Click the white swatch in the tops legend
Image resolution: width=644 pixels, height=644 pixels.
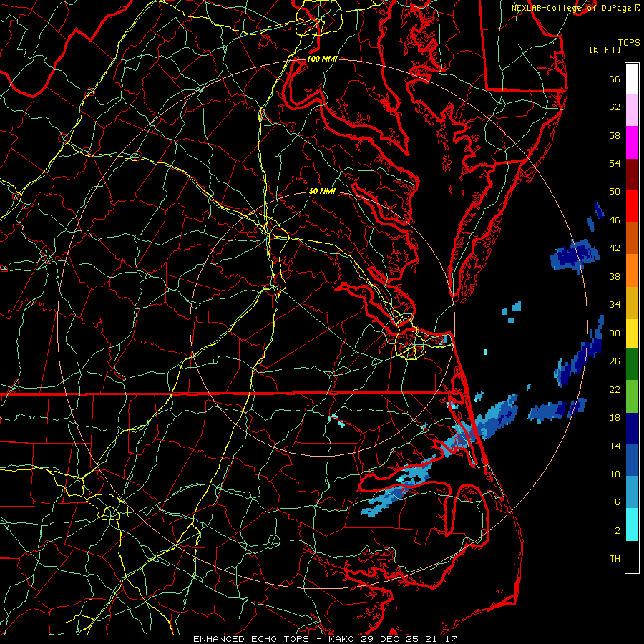pos(632,79)
